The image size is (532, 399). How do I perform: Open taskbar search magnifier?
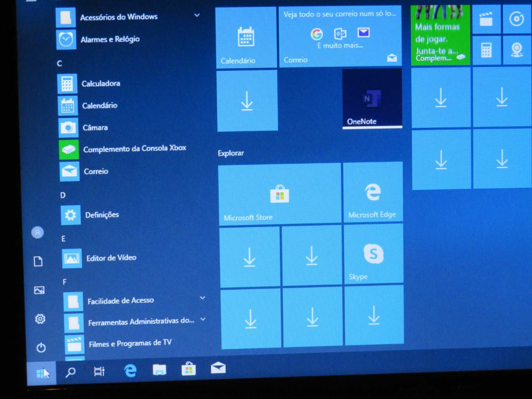click(x=70, y=372)
